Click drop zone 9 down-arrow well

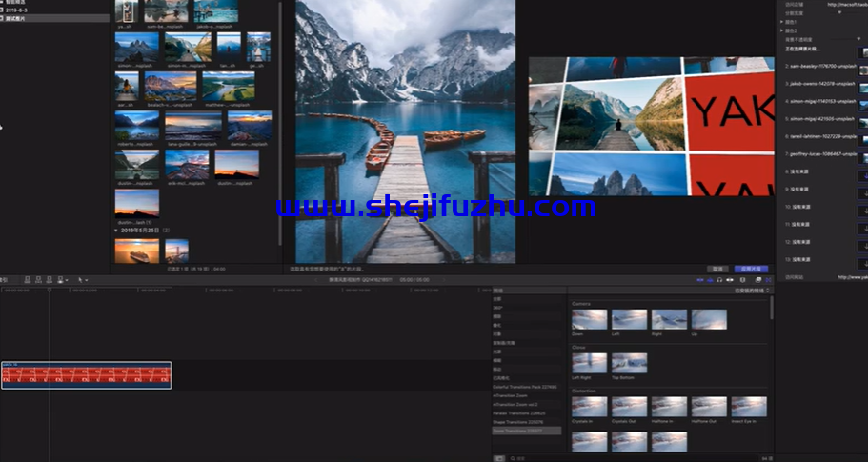point(862,193)
